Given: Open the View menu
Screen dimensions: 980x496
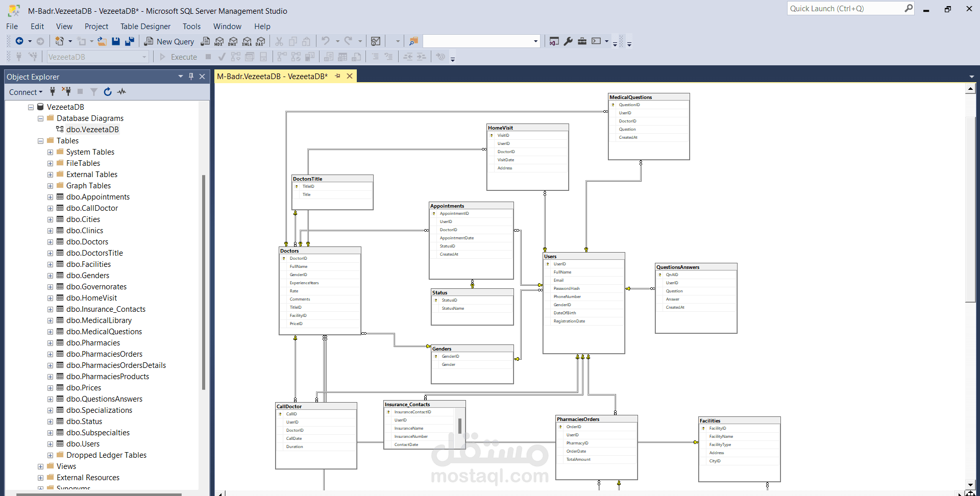Looking at the screenshot, I should 64,27.
